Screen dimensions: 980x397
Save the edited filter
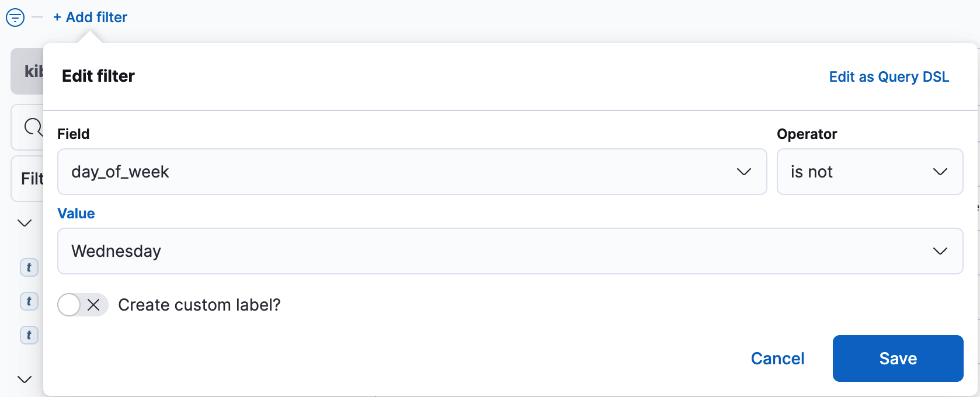click(898, 358)
